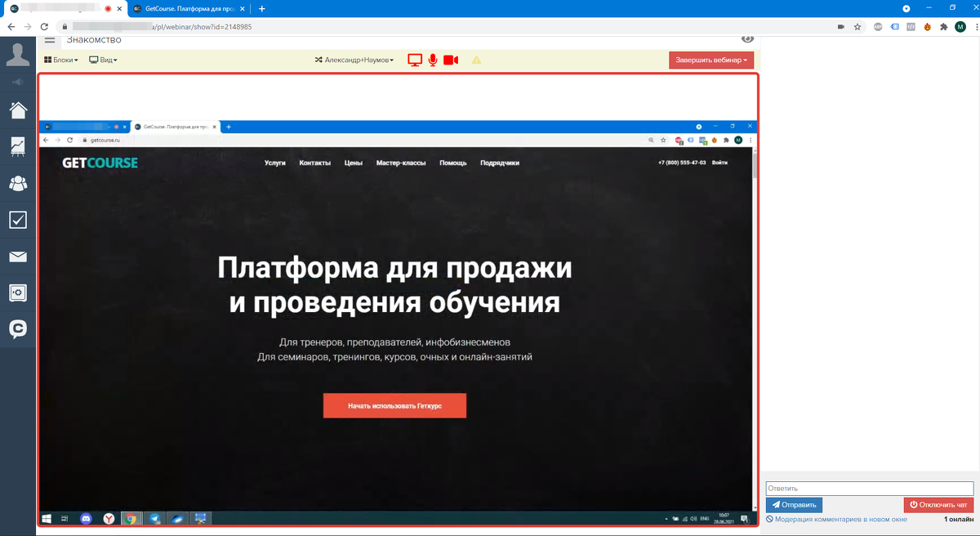
Task: Open the user profile avatar in sidebar
Action: tap(17, 55)
